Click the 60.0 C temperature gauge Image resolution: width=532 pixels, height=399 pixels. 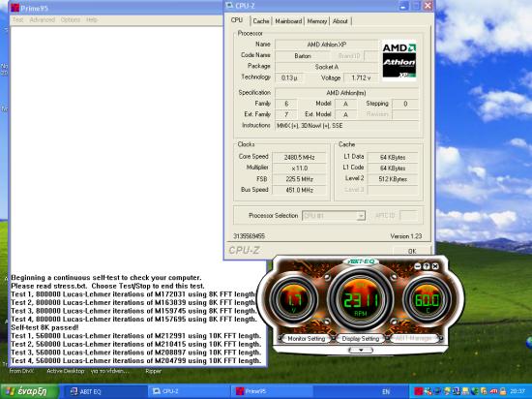click(428, 300)
